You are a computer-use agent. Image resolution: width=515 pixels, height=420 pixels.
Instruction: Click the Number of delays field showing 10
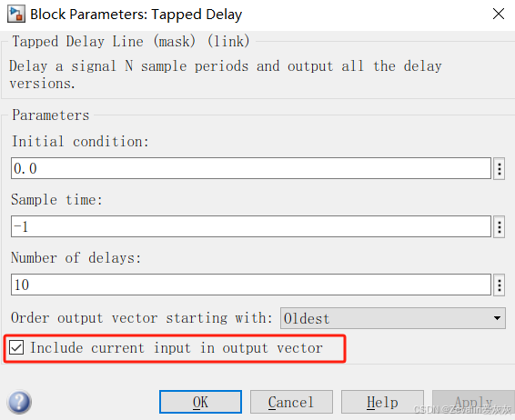(x=251, y=285)
